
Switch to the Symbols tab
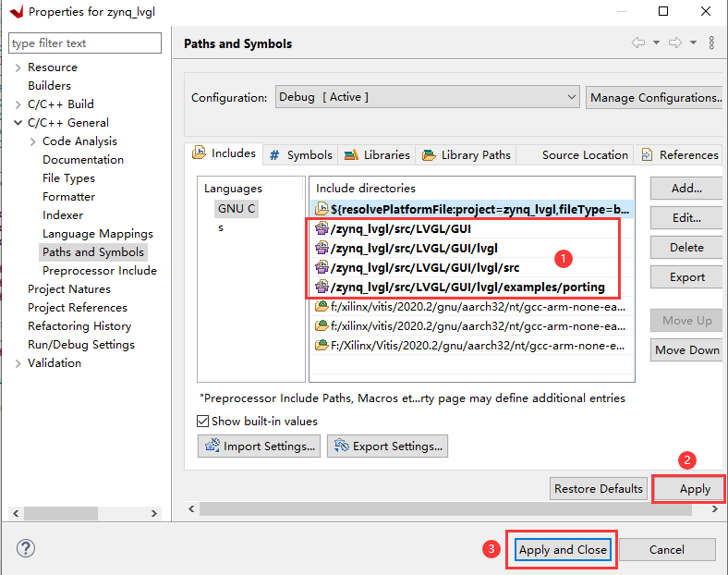click(300, 154)
